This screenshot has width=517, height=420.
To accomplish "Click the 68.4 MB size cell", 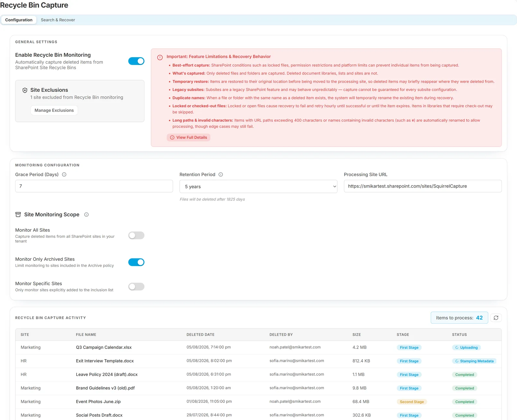I will (361, 402).
